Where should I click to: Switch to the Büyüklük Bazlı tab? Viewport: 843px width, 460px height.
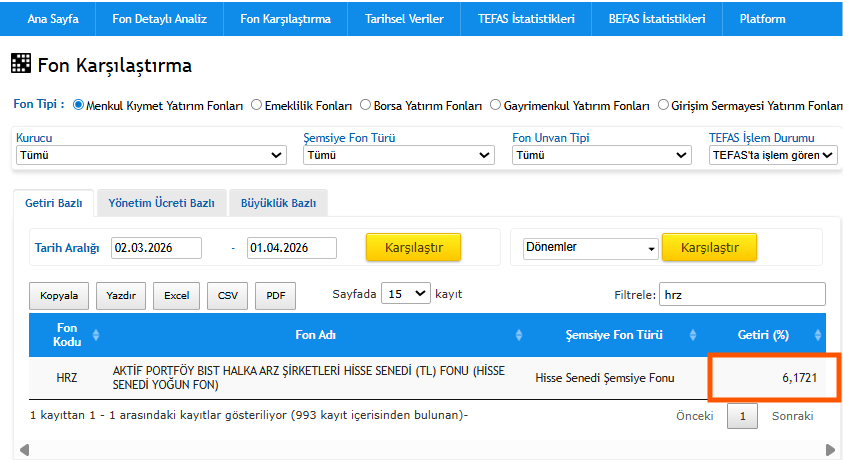[x=278, y=203]
